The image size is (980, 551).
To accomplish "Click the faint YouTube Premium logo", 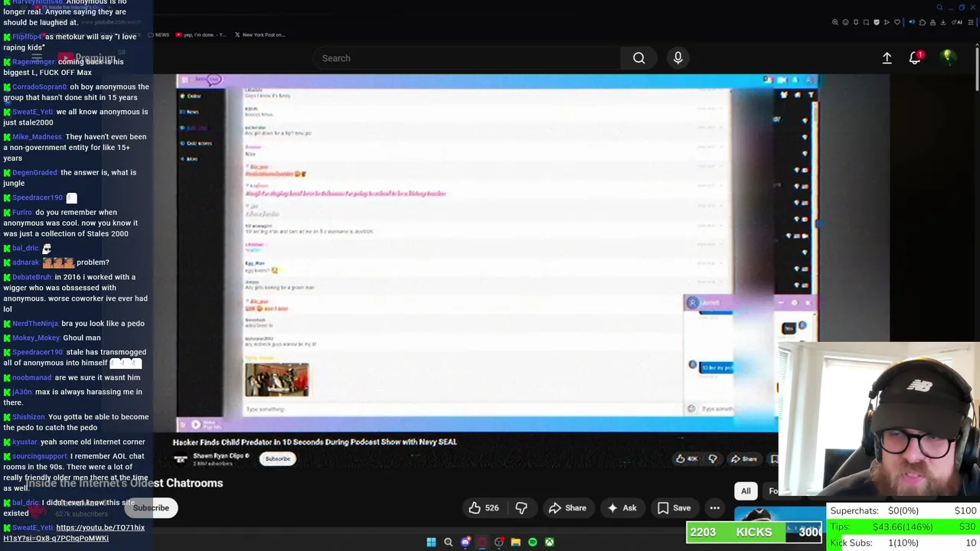I will (x=87, y=58).
